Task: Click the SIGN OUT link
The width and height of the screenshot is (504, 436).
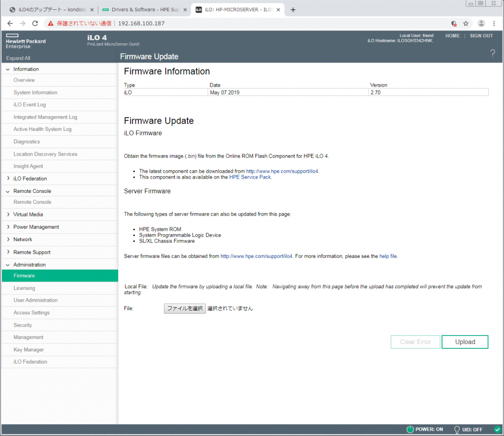Action: coord(481,36)
